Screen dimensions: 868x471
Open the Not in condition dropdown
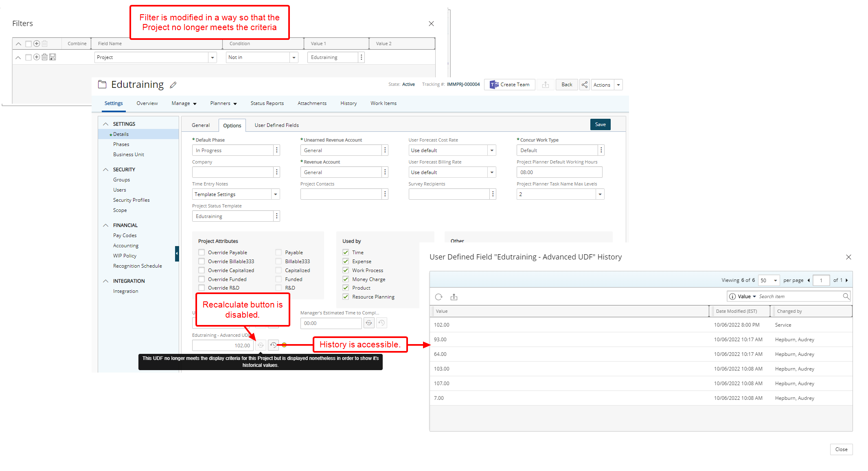(x=294, y=57)
